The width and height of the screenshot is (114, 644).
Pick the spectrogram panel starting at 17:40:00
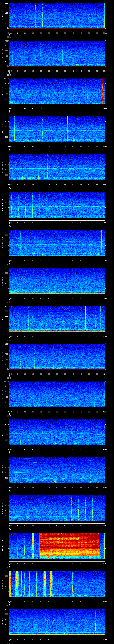coord(57,357)
